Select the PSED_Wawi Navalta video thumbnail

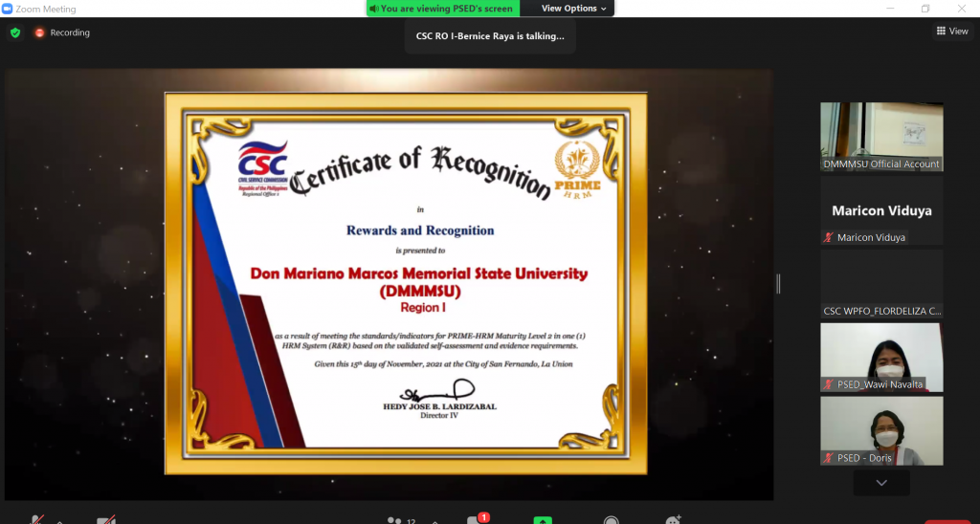(881, 358)
